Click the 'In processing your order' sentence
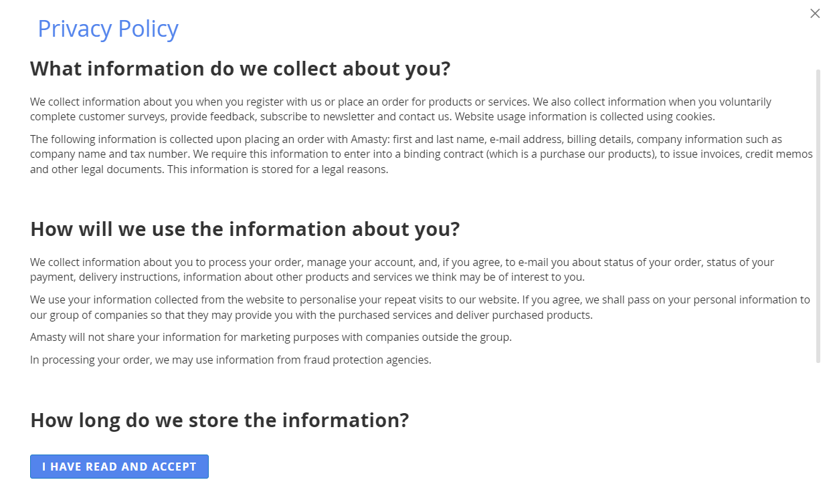 click(x=230, y=360)
